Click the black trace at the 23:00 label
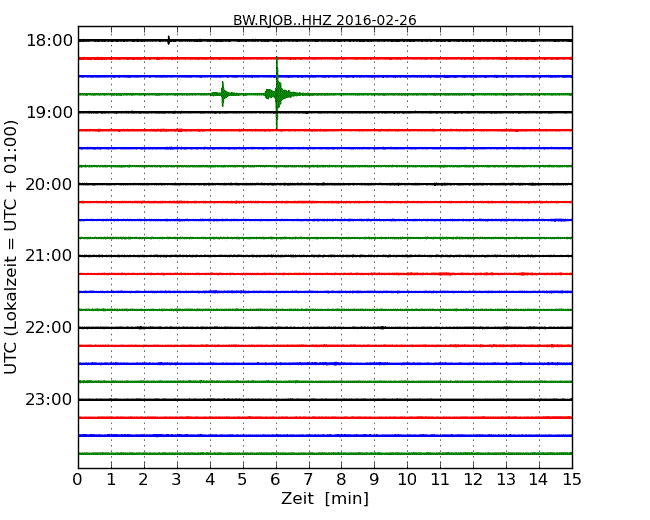The image size is (650, 520). [325, 400]
